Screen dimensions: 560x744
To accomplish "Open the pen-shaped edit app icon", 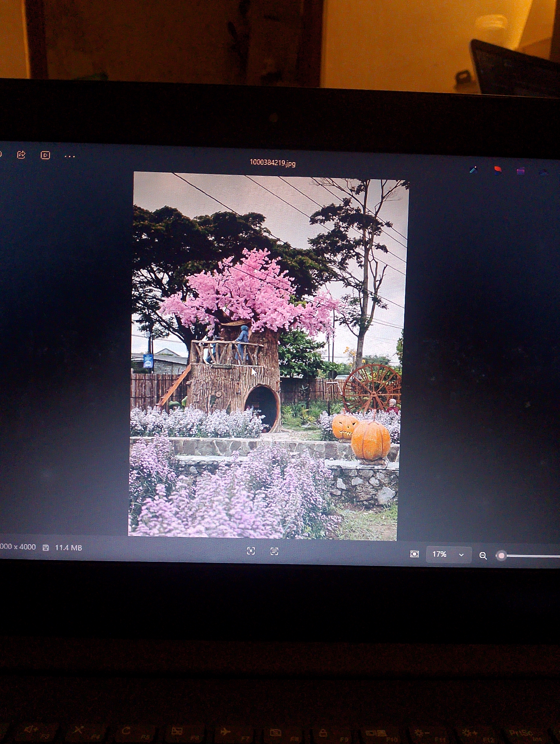I will pos(473,170).
